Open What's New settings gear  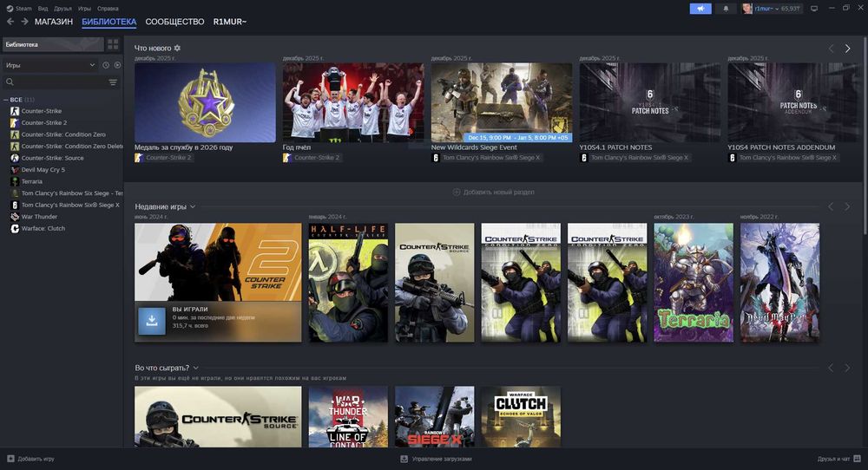[x=177, y=48]
